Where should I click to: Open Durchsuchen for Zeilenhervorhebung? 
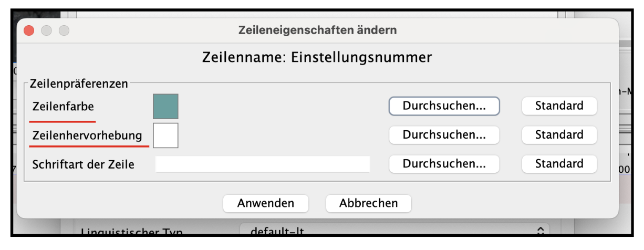[x=444, y=135]
